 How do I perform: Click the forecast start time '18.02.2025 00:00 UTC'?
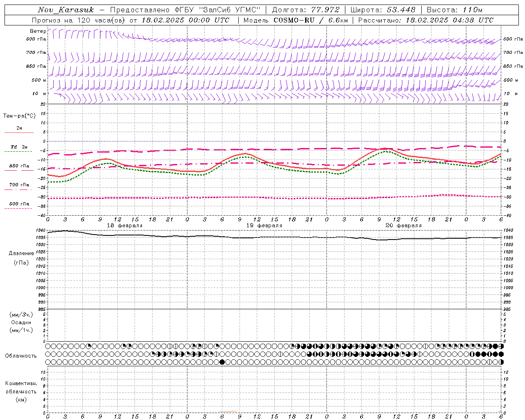(x=185, y=20)
